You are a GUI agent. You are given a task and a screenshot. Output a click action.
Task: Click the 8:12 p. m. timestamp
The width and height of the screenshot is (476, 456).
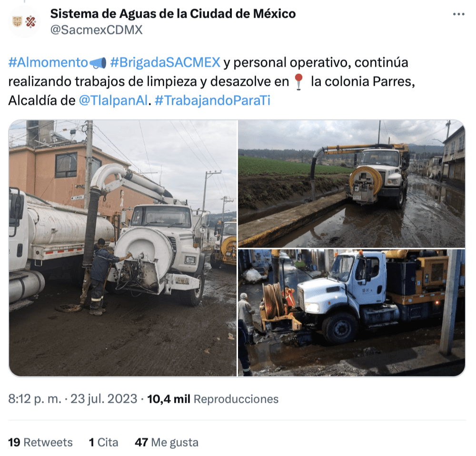coord(35,399)
